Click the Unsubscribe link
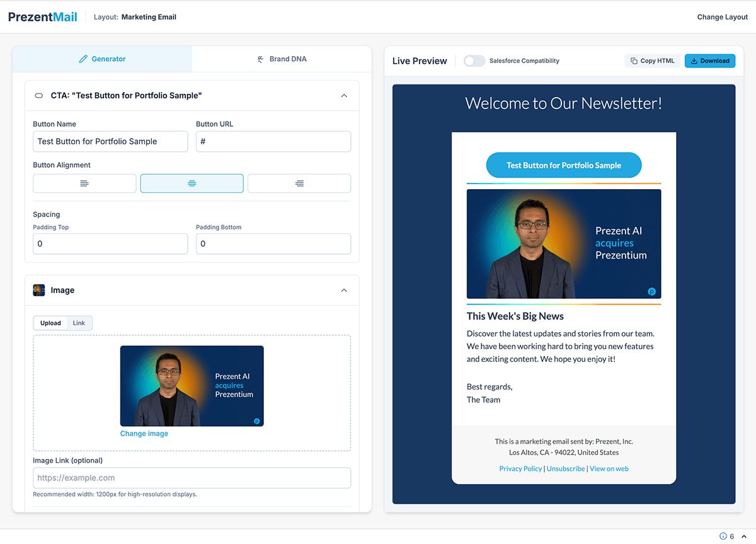Image resolution: width=756 pixels, height=544 pixels. coord(566,468)
